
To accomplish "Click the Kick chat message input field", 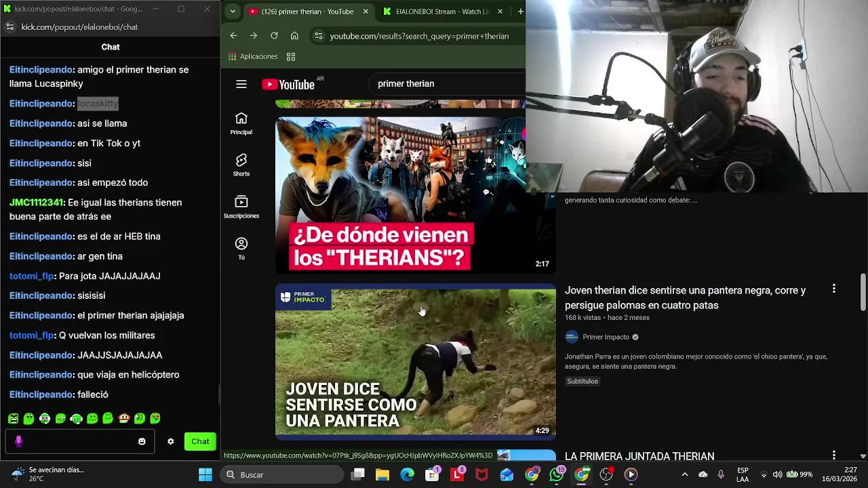I will (x=80, y=441).
